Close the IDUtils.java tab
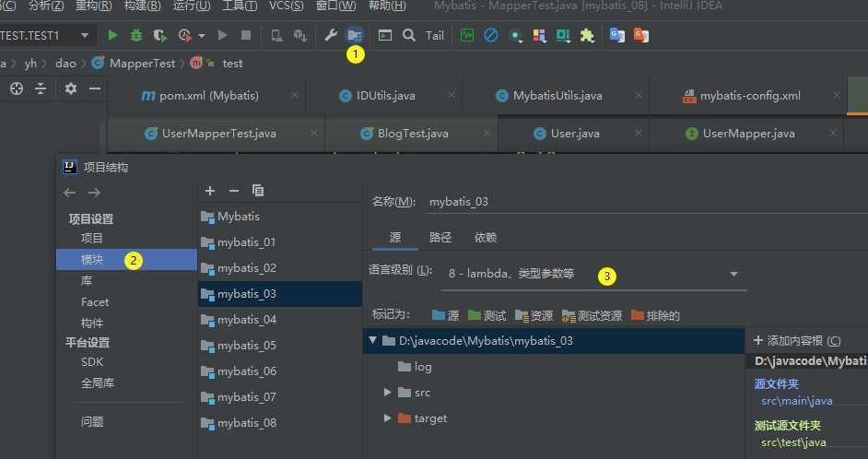This screenshot has height=459, width=868. pyautogui.click(x=452, y=95)
